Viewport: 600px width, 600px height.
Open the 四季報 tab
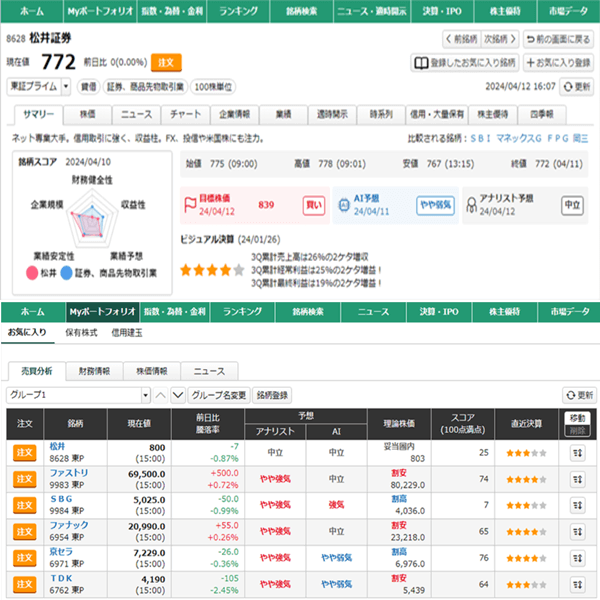(x=542, y=115)
